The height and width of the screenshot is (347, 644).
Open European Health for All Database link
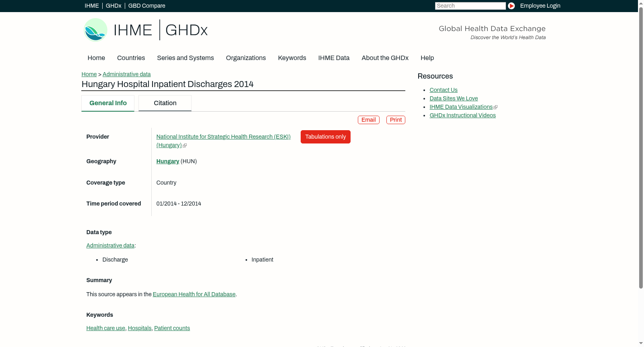click(194, 294)
